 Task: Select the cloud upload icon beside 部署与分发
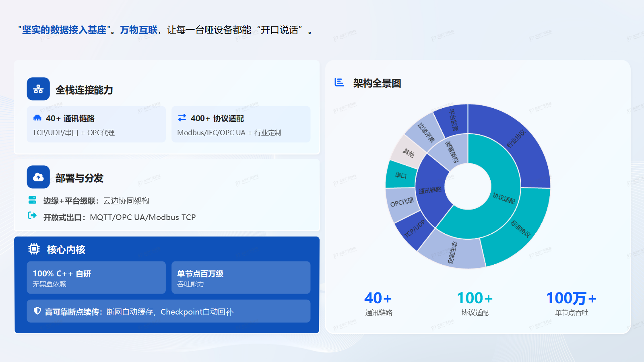38,177
